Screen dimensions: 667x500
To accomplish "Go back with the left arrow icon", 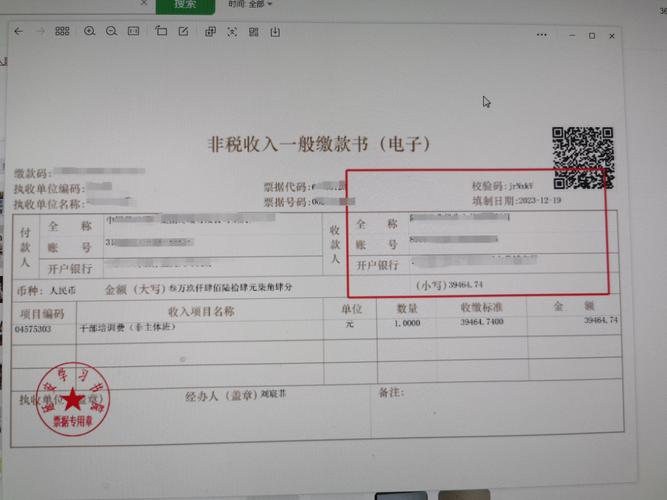I will tap(19, 31).
